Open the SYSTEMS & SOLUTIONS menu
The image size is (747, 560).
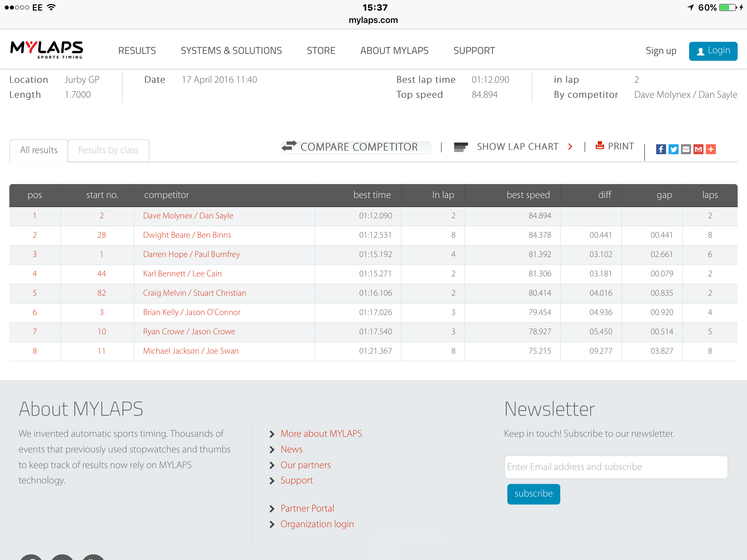click(x=231, y=51)
